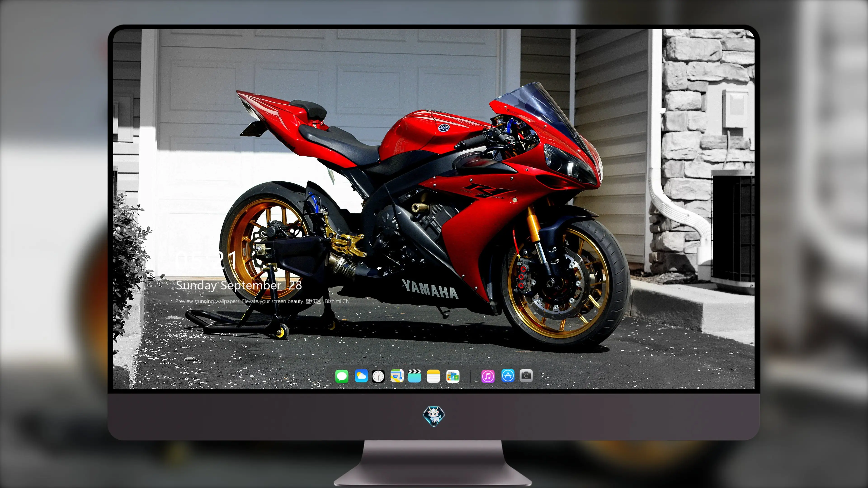The height and width of the screenshot is (488, 868).
Task: Open the Clock app in the dock
Action: coord(378,376)
